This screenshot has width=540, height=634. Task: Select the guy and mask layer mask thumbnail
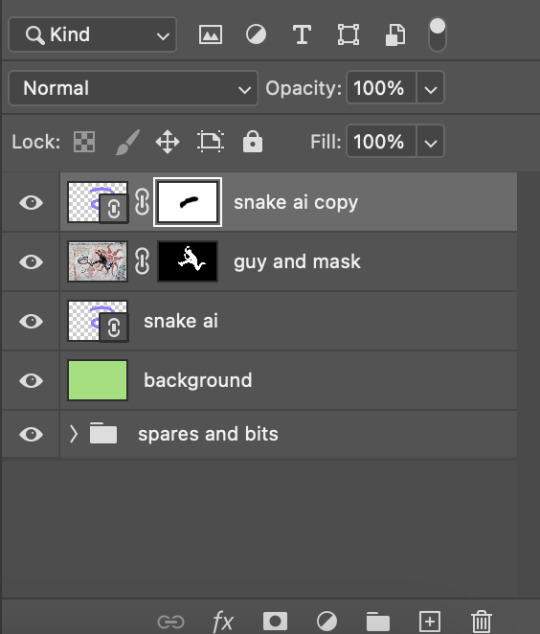point(187,261)
